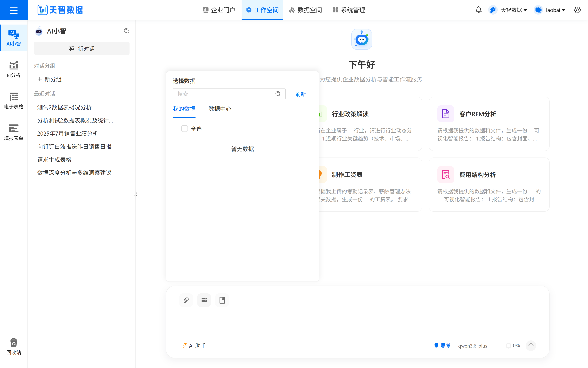Open conversation 分析测试2数据表概况及统计...
Image resolution: width=588 pixels, height=368 pixels.
coord(75,121)
